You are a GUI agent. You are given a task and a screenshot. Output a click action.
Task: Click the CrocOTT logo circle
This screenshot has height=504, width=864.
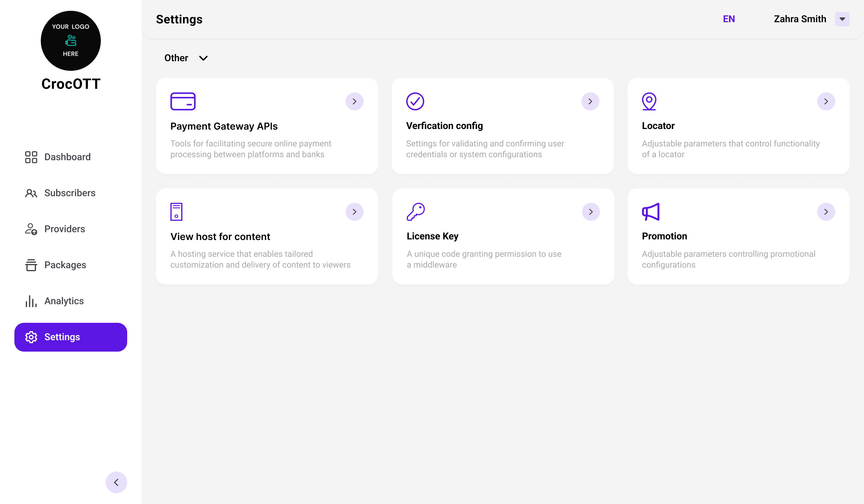(70, 41)
